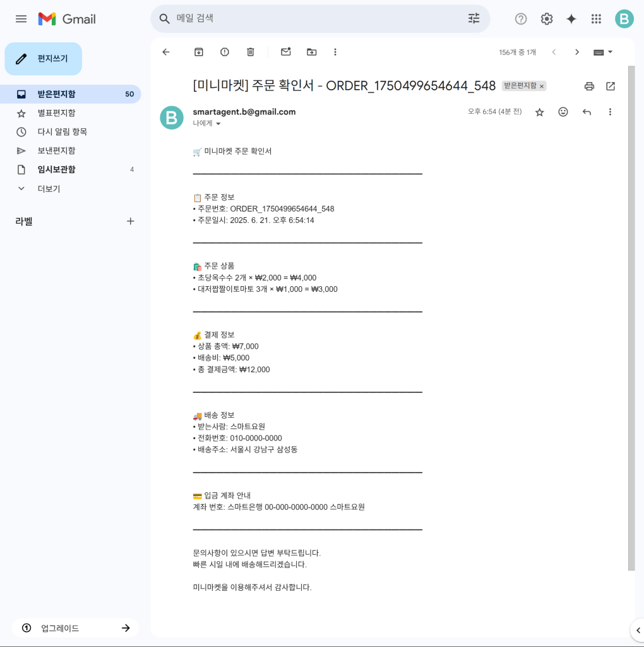This screenshot has height=647, width=644.
Task: Mark the email as unread
Action: (x=286, y=52)
